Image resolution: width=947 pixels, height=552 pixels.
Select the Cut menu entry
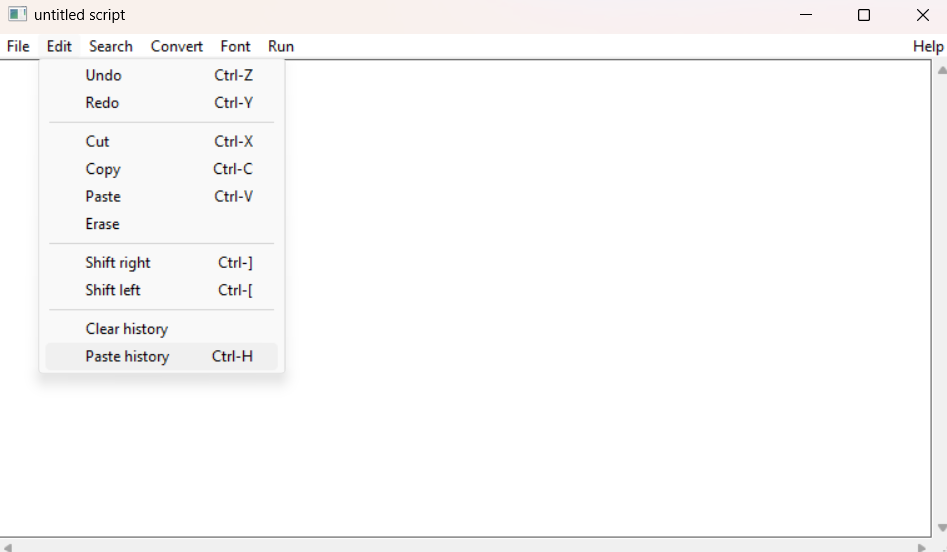pos(161,141)
